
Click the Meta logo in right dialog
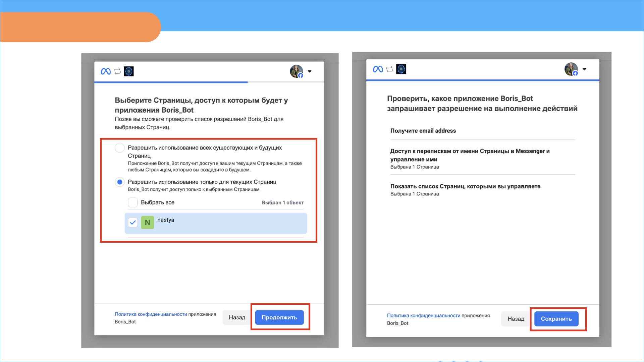pos(378,69)
